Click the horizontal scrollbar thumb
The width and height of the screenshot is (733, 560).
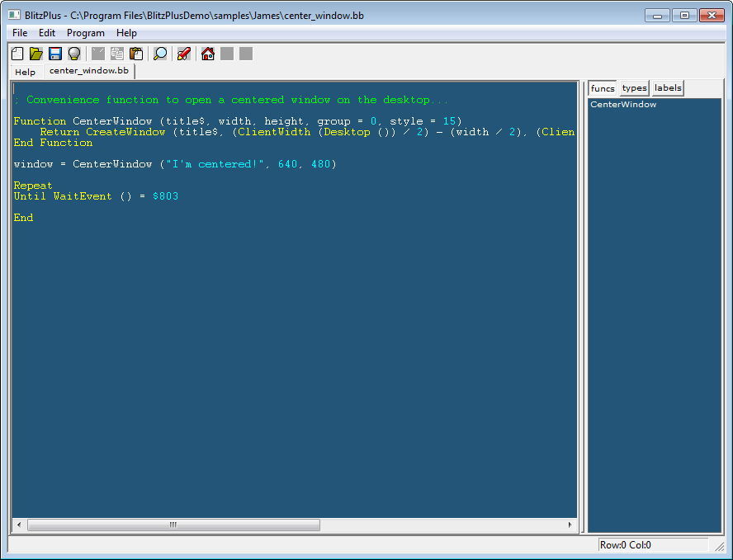click(x=173, y=525)
